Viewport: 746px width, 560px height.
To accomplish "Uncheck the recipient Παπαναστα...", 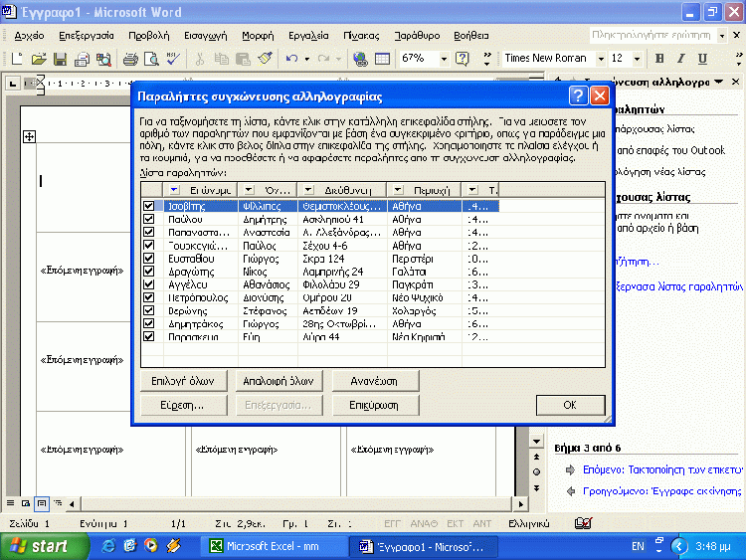I will [x=149, y=232].
